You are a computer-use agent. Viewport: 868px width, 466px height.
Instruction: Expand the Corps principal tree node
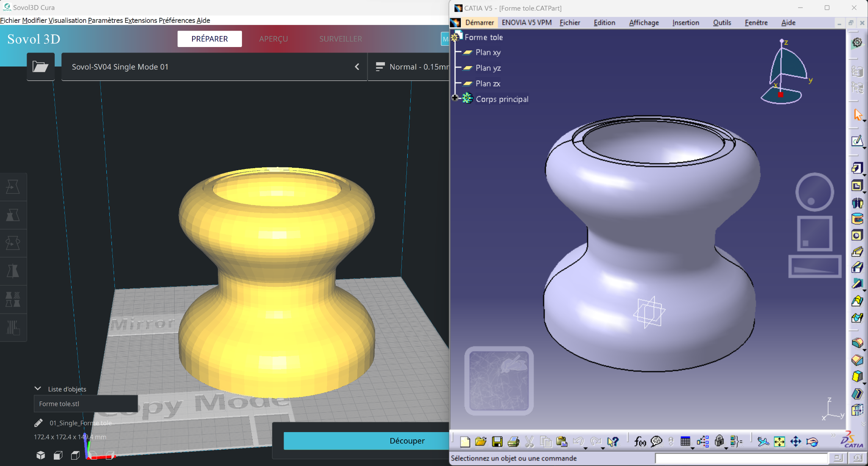(455, 98)
